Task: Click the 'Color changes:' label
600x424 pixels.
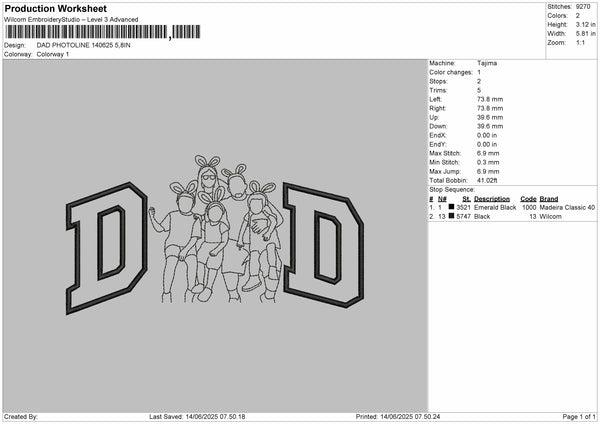Action: 451,72
